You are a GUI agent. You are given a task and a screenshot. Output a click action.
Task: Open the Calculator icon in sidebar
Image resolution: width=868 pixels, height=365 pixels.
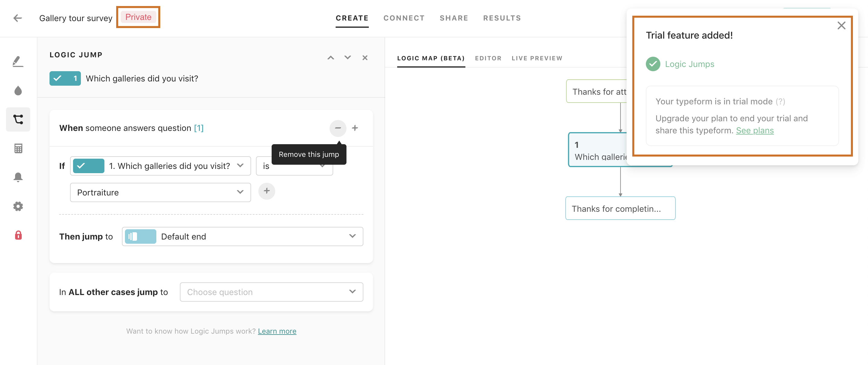(18, 148)
